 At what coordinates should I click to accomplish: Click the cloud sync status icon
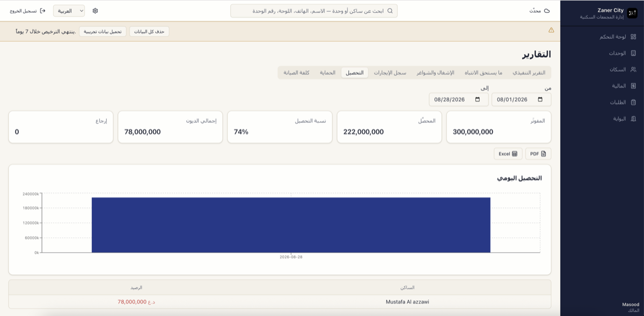pyautogui.click(x=547, y=11)
